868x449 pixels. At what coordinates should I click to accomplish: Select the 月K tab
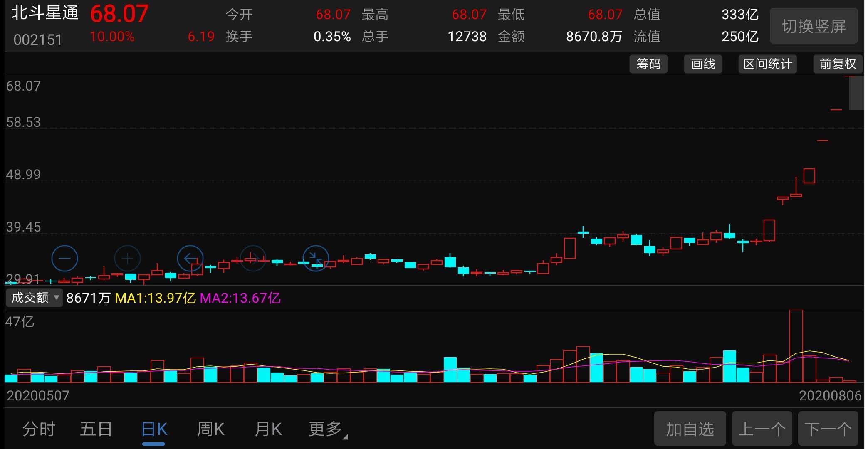(x=268, y=429)
